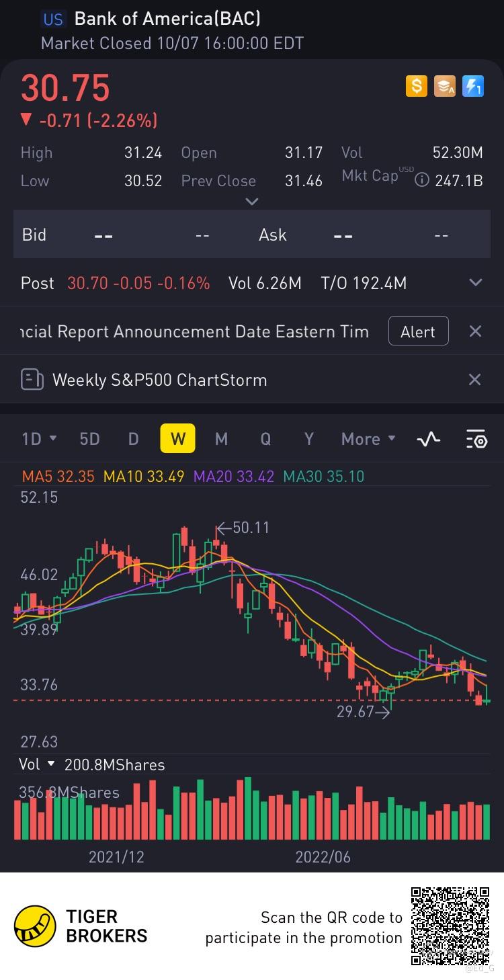504x980 pixels.
Task: Tap the T/O 192.4M value
Action: pos(364,283)
